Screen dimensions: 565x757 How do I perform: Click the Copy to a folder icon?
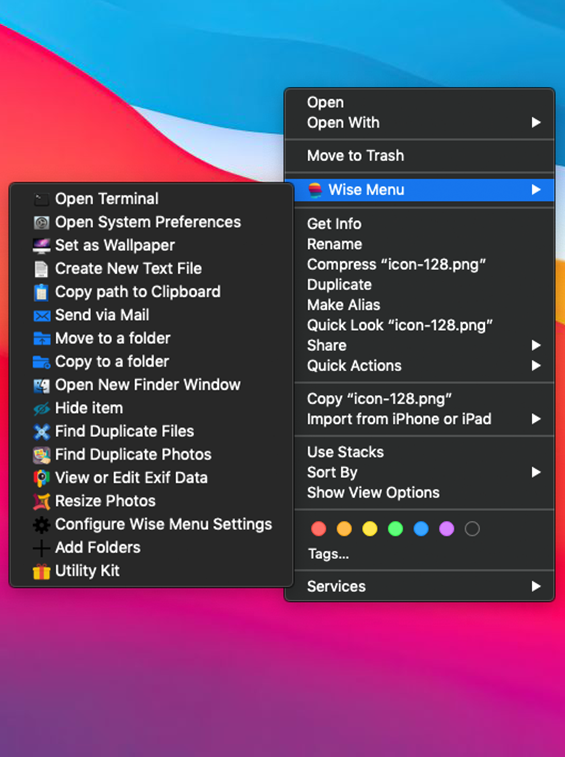coord(42,362)
